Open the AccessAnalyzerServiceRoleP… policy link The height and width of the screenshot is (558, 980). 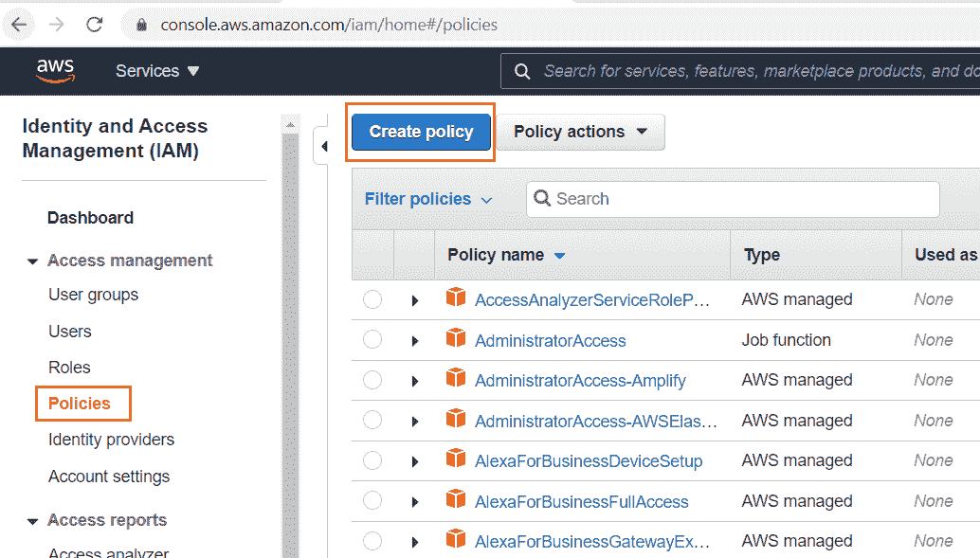pyautogui.click(x=591, y=300)
